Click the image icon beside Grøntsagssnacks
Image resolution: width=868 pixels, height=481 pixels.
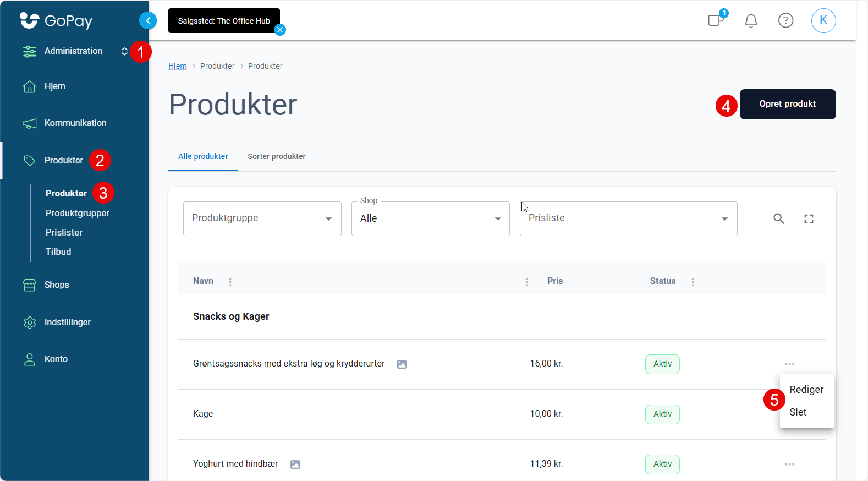[x=402, y=364]
